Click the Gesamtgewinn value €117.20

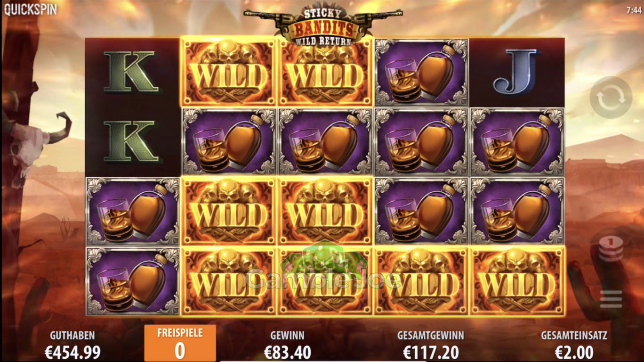point(431,352)
